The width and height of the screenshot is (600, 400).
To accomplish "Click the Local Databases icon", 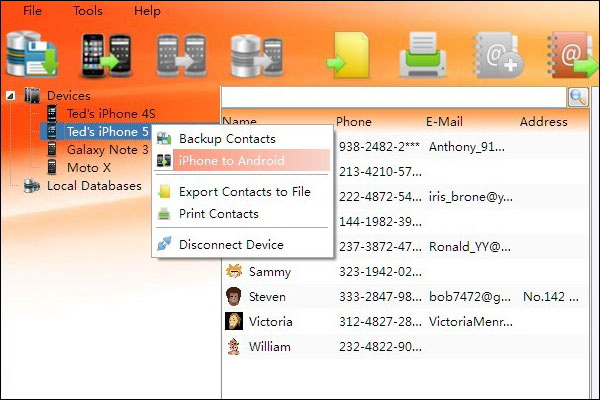I will (32, 186).
